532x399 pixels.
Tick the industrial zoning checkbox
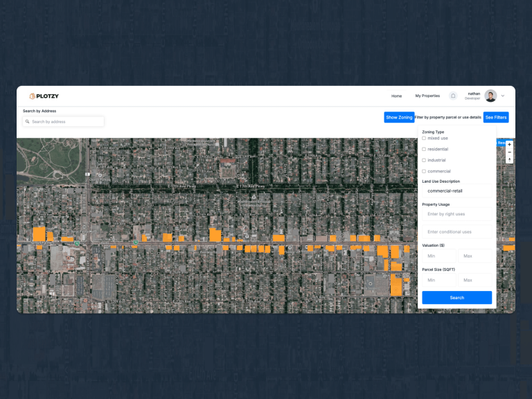pyautogui.click(x=424, y=161)
